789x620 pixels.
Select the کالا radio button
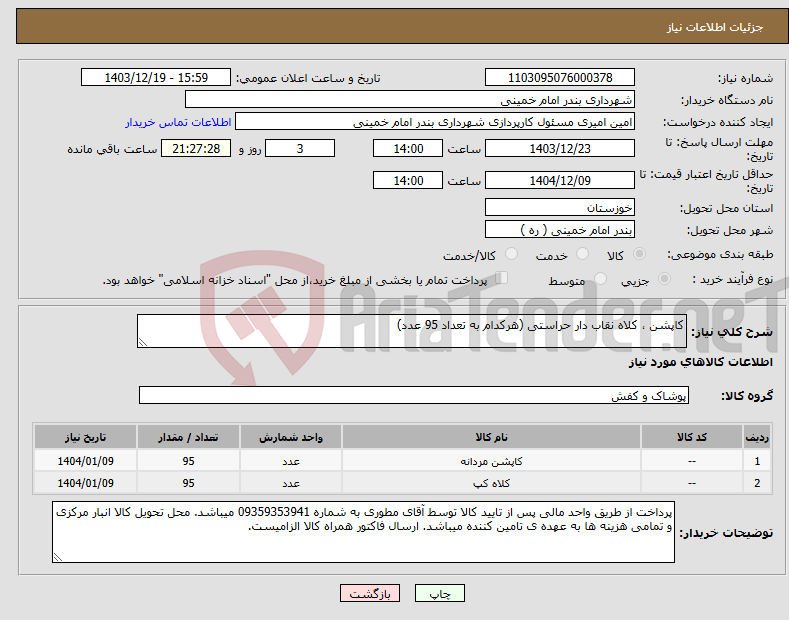tap(639, 254)
